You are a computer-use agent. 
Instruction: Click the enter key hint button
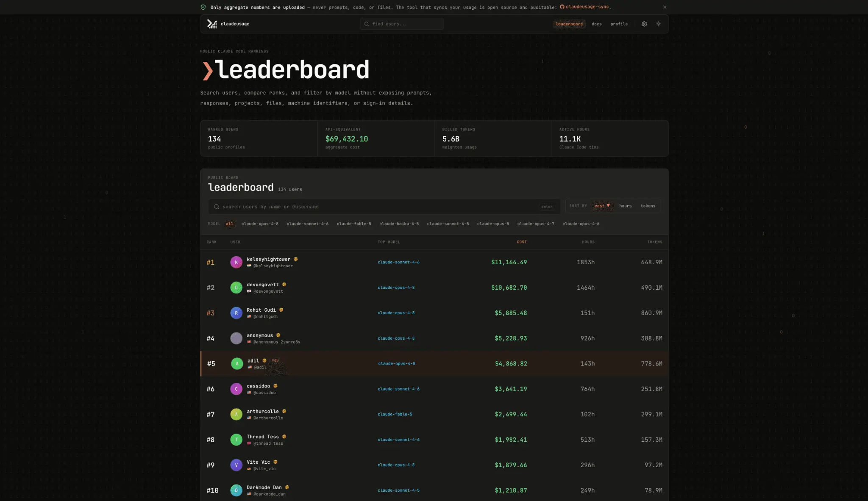tap(547, 207)
